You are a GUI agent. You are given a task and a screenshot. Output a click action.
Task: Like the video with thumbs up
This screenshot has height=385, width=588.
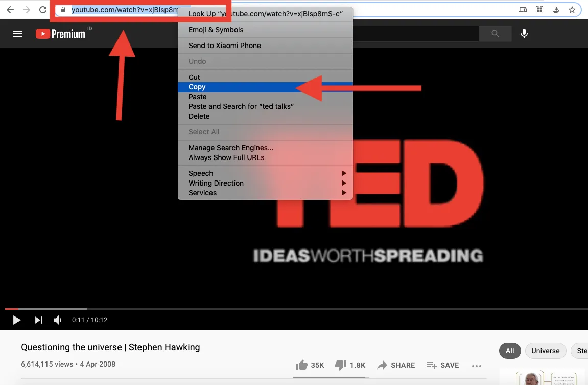[x=310, y=365]
